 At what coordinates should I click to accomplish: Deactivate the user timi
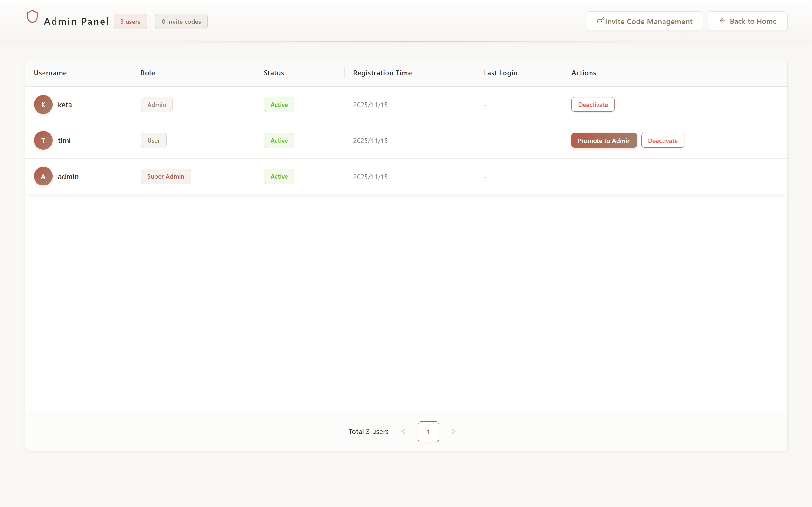662,140
